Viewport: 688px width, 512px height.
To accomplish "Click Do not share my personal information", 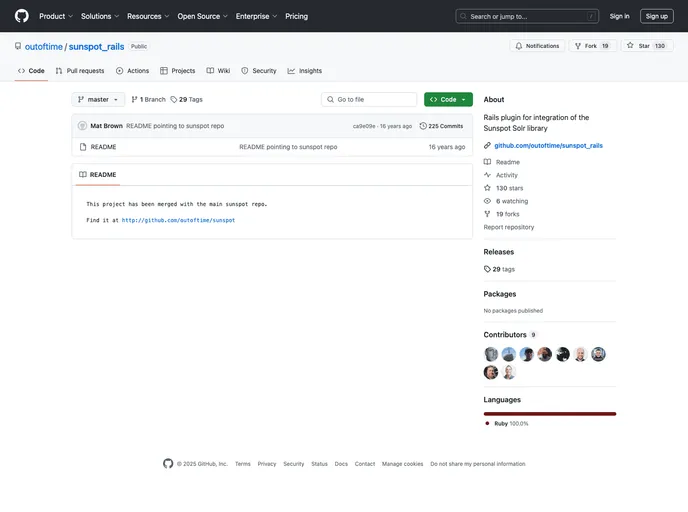I will pos(478,464).
